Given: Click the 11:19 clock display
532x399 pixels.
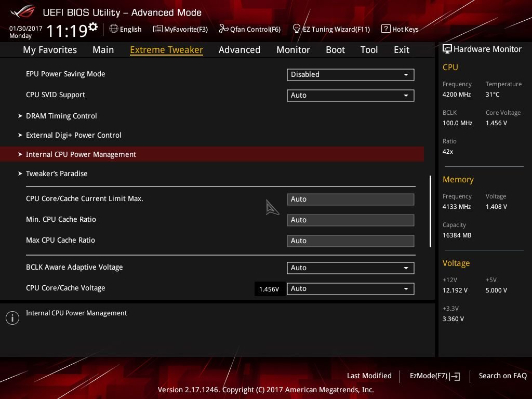Looking at the screenshot, I should (67, 31).
